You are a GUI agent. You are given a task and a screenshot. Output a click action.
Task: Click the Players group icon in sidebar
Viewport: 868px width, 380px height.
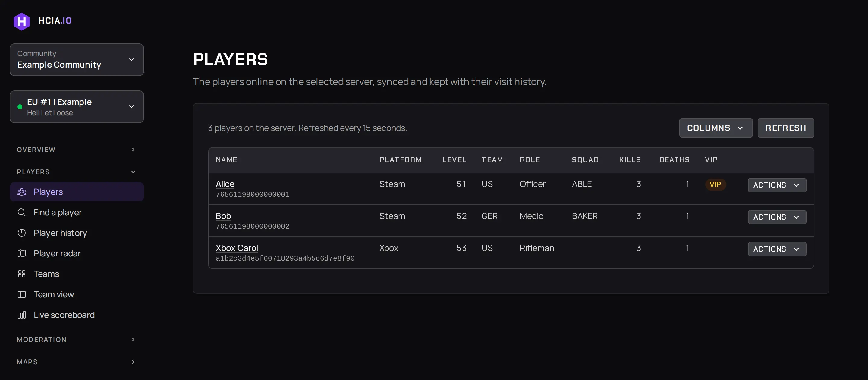pos(22,192)
